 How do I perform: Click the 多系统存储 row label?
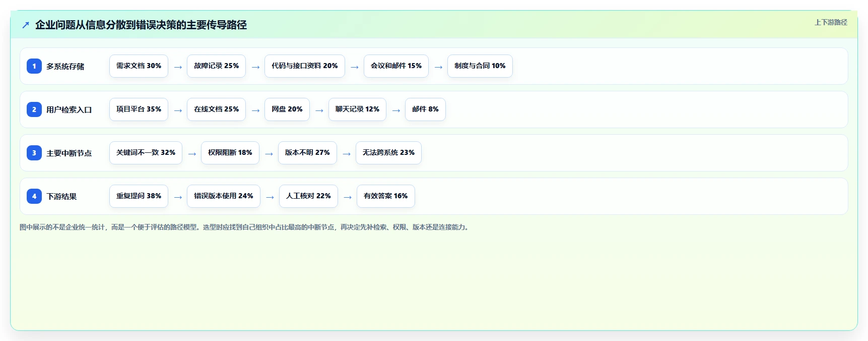click(65, 66)
